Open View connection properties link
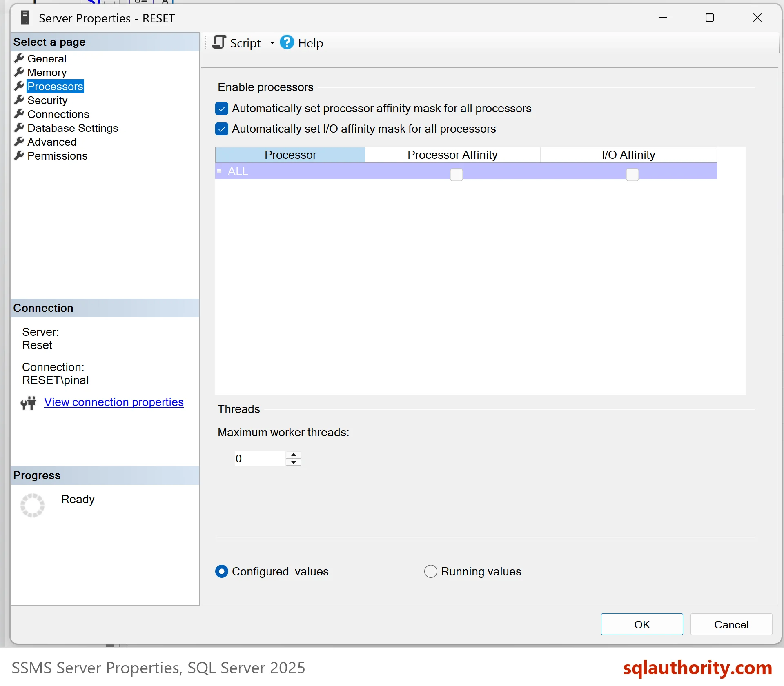Image resolution: width=784 pixels, height=686 pixels. 114,402
